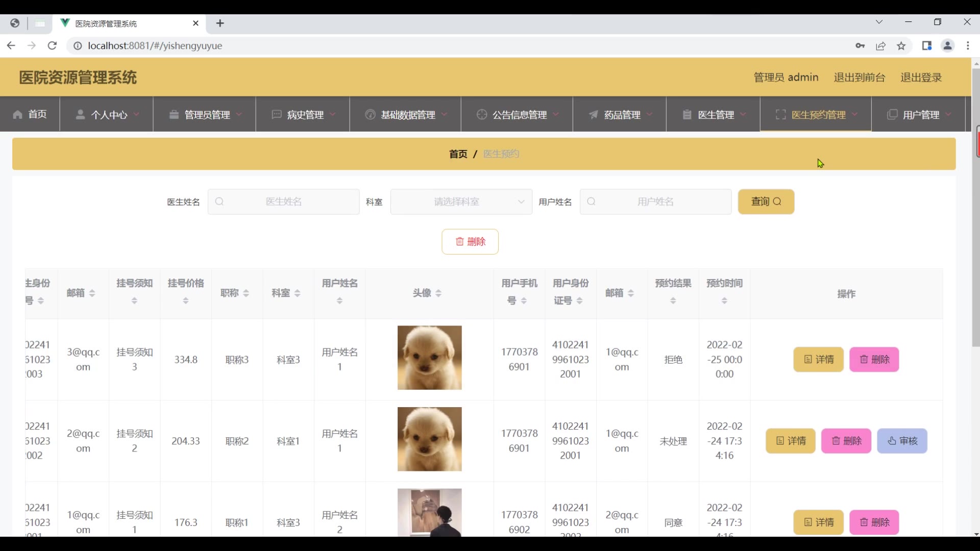Toggle sort on 预约时间 column
The width and height of the screenshot is (980, 551).
pyautogui.click(x=724, y=301)
